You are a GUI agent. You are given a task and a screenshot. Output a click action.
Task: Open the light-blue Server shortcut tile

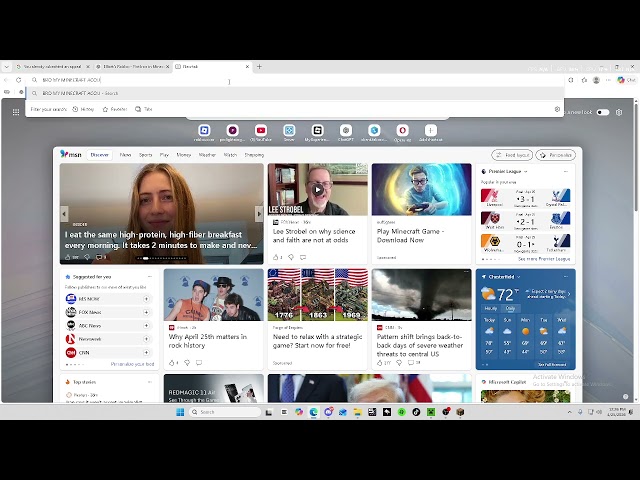[289, 130]
